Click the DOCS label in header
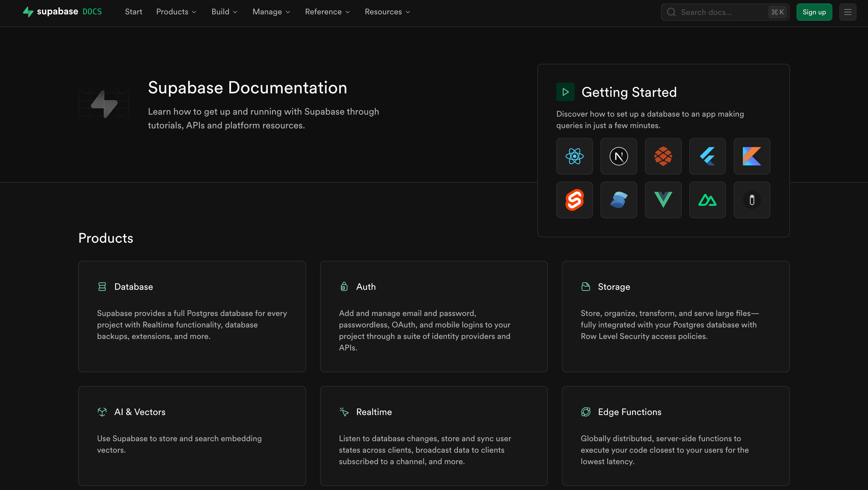The image size is (868, 490). click(92, 12)
